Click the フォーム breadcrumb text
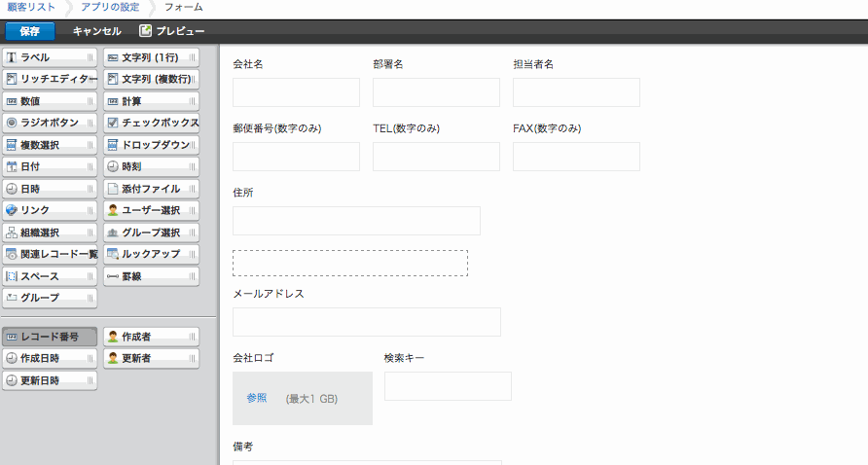The width and height of the screenshot is (868, 465). click(x=184, y=7)
